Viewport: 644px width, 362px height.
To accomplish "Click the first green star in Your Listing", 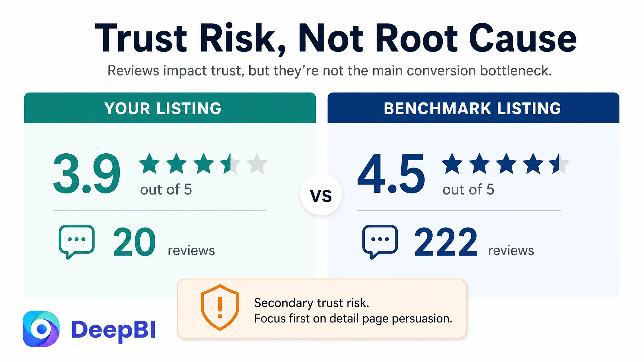I will tap(149, 163).
